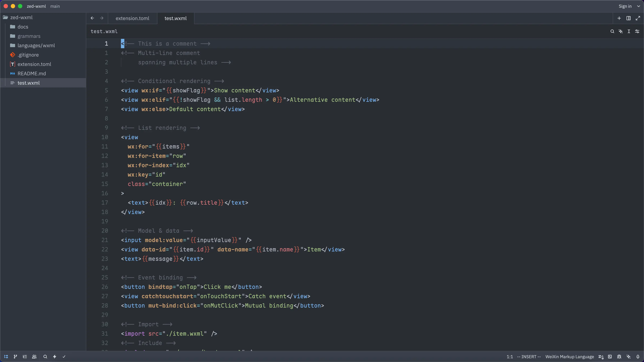Click Sign in at top right
This screenshot has width=644, height=362.
pos(625,6)
